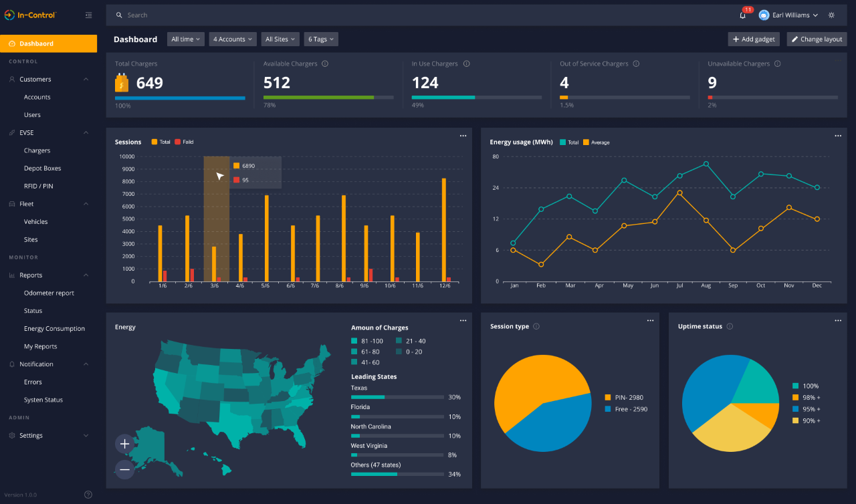856x504 pixels.
Task: Open the notifications bell icon
Action: pos(742,15)
